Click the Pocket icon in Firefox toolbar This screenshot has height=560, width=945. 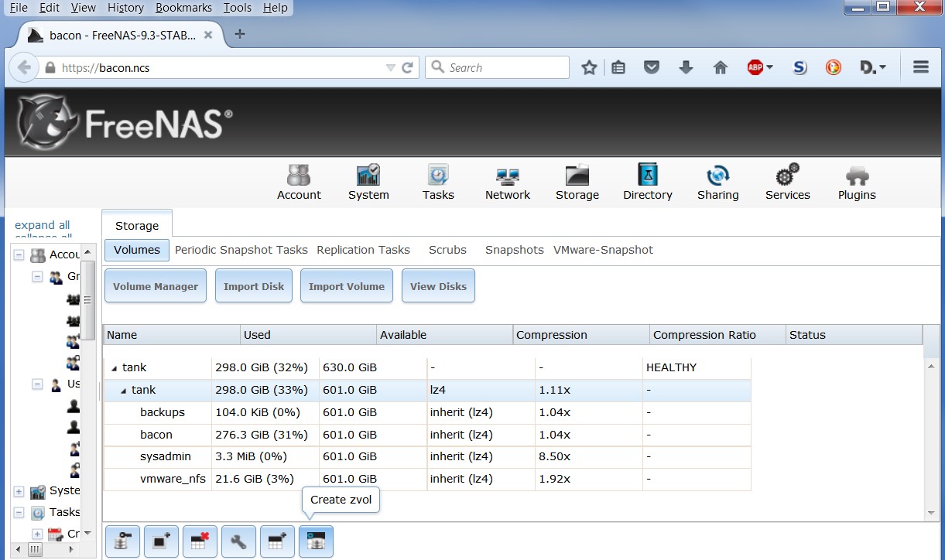coord(652,67)
